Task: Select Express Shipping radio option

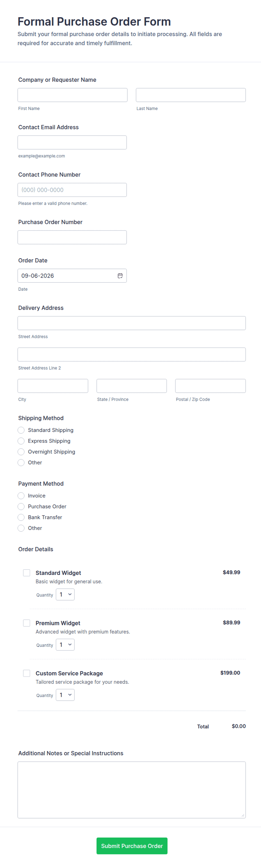Action: (21, 441)
